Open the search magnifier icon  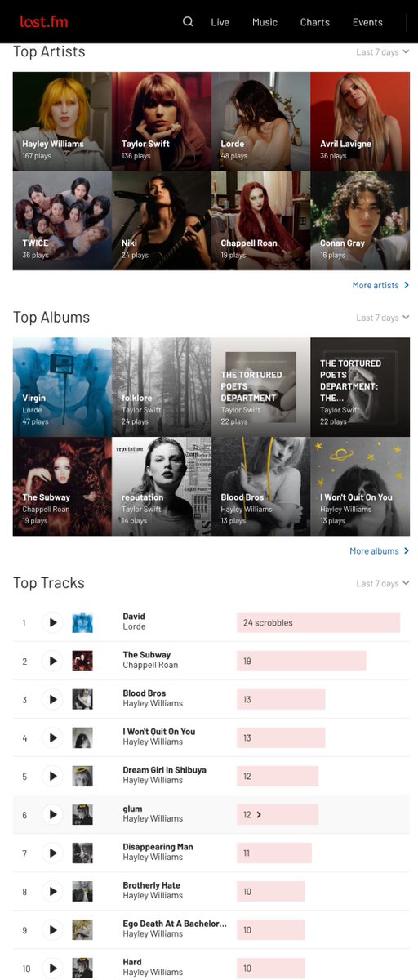[x=188, y=22]
